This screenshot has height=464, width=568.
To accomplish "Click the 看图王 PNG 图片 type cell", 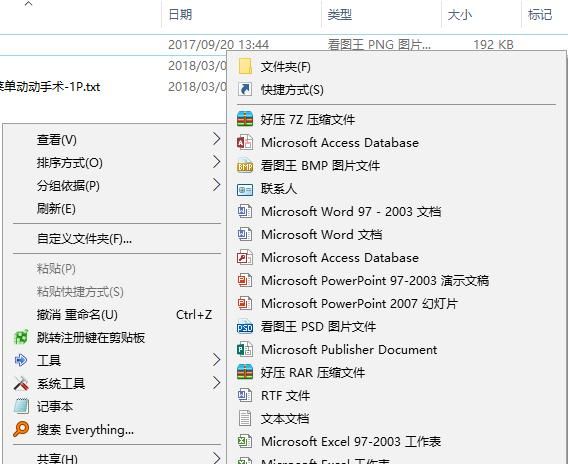I will pos(379,45).
